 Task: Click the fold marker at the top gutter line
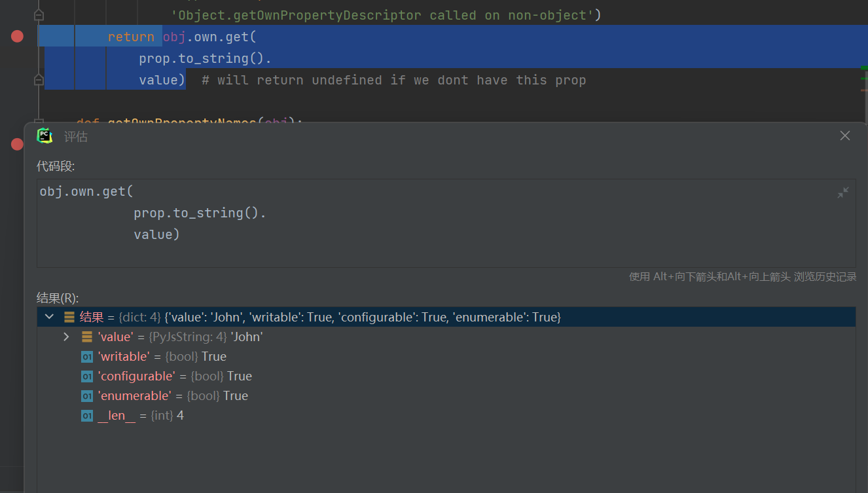point(39,14)
